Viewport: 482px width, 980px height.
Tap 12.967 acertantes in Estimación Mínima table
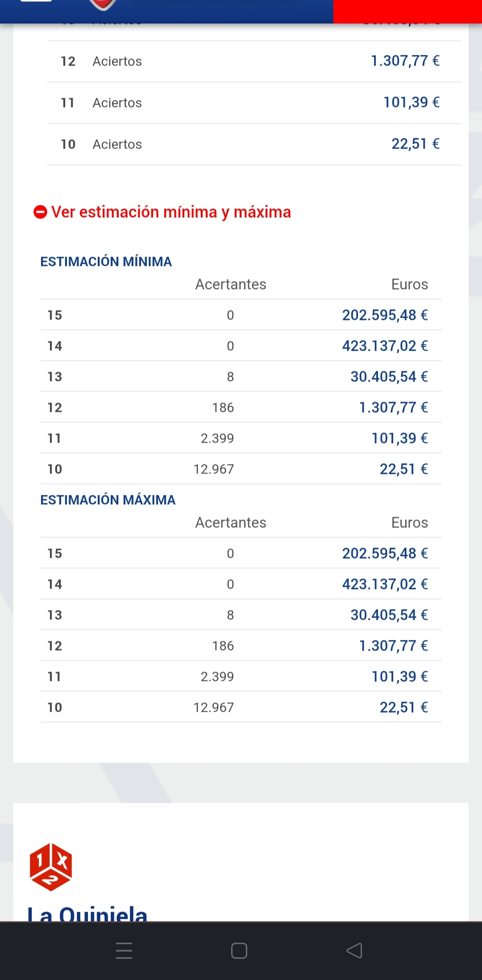tap(213, 469)
